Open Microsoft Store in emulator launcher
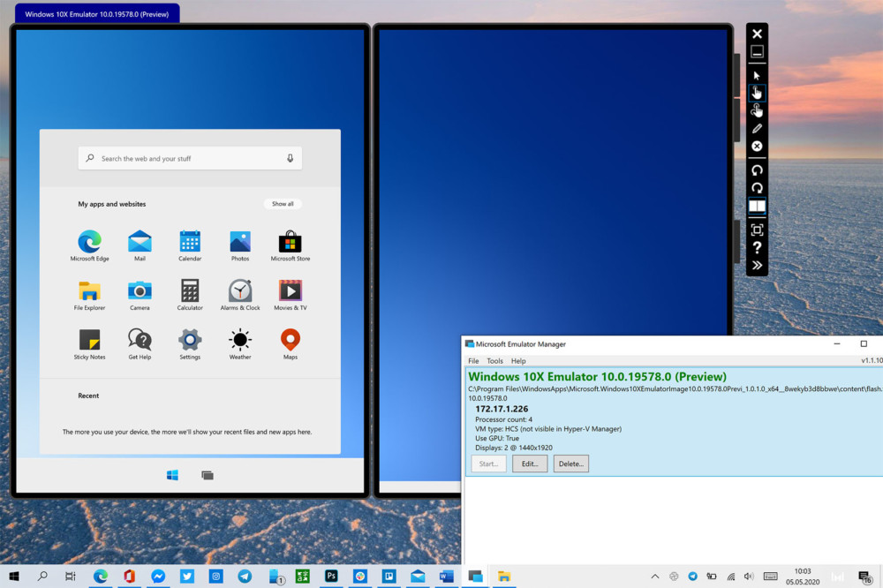Screen dimensions: 883x588 (x=290, y=246)
